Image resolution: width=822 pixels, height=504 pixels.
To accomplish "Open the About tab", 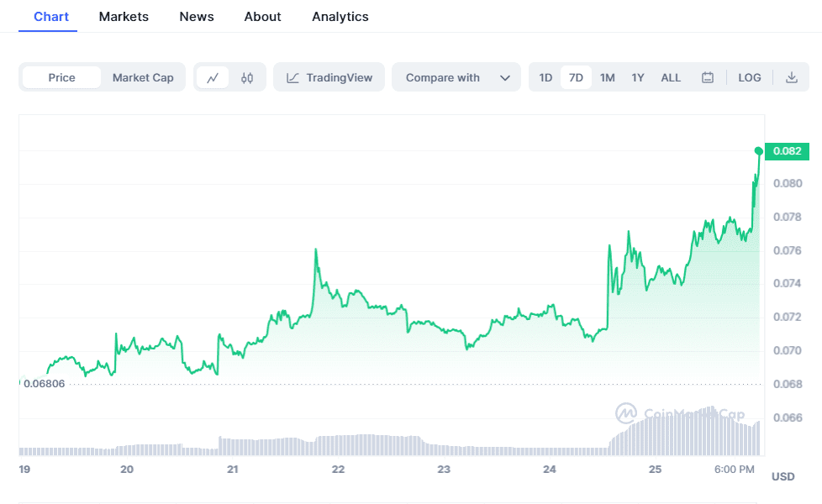I will click(262, 17).
